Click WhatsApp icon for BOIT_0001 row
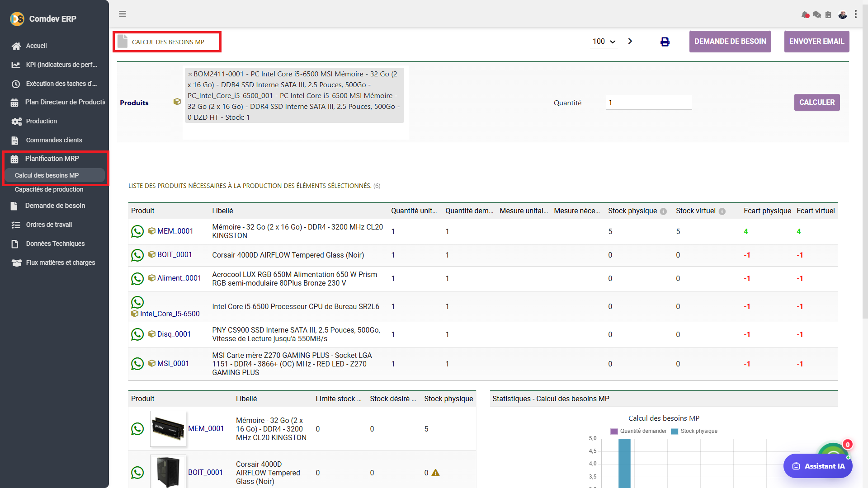 (x=137, y=255)
